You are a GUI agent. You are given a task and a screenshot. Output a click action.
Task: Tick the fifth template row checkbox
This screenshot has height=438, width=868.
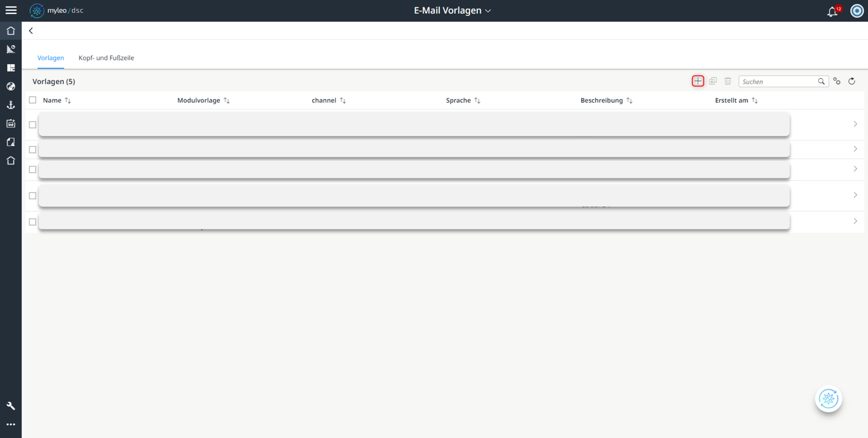(33, 222)
